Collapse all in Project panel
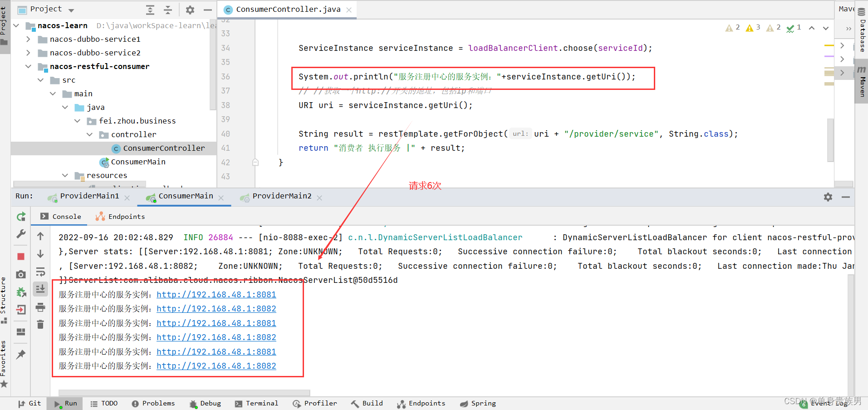The image size is (868, 410). (168, 10)
